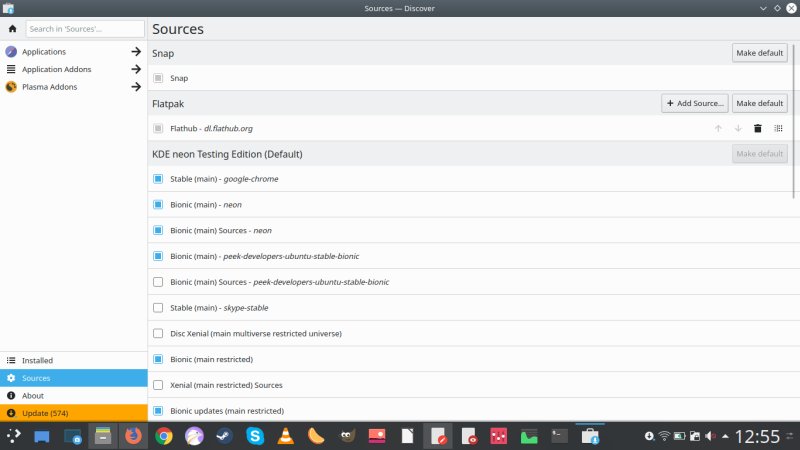Disable the Stable (main) google-chrome source
The image size is (800, 450).
click(158, 179)
